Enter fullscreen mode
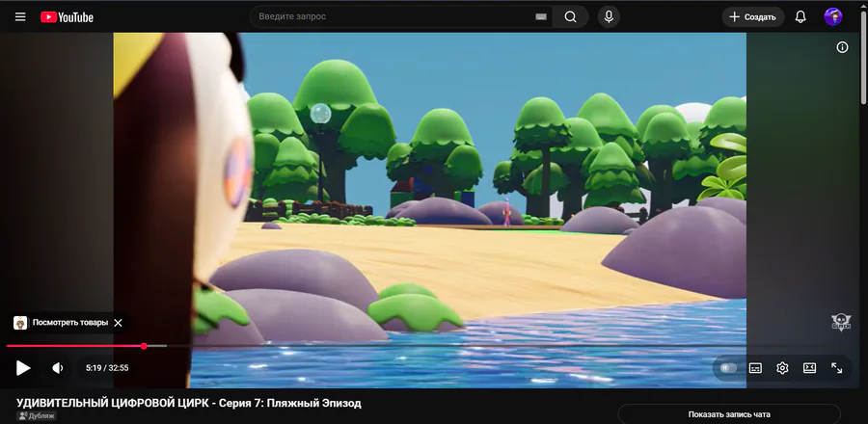Screen dimensions: 868x424 (x=837, y=367)
